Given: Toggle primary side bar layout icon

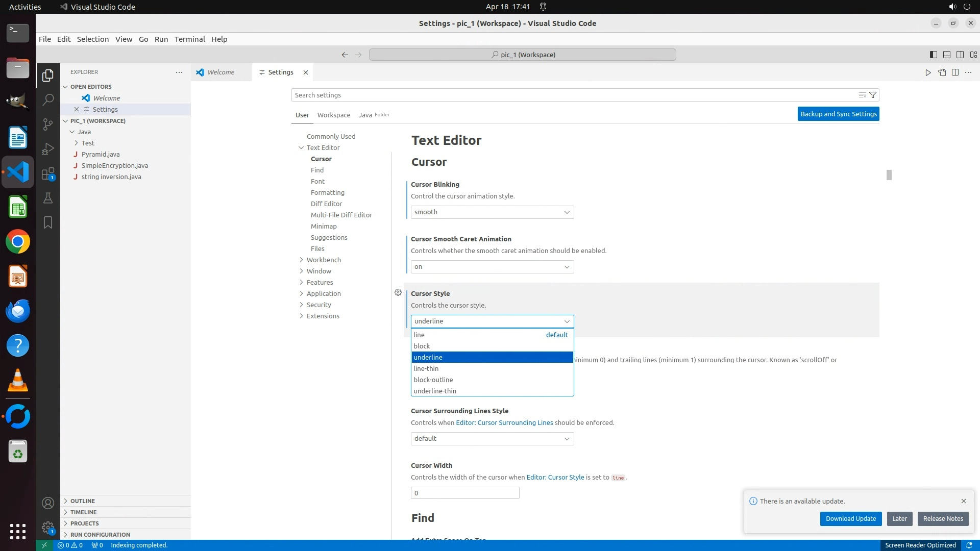Looking at the screenshot, I should point(933,55).
